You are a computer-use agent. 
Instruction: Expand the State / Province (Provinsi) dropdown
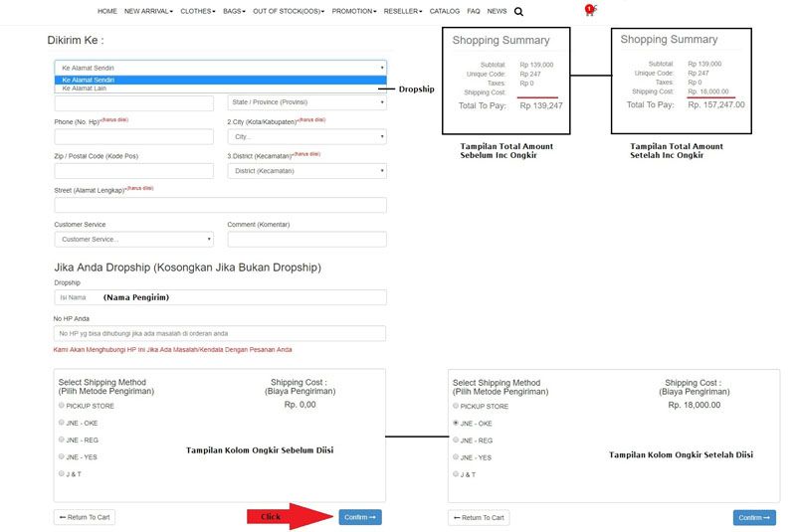306,102
